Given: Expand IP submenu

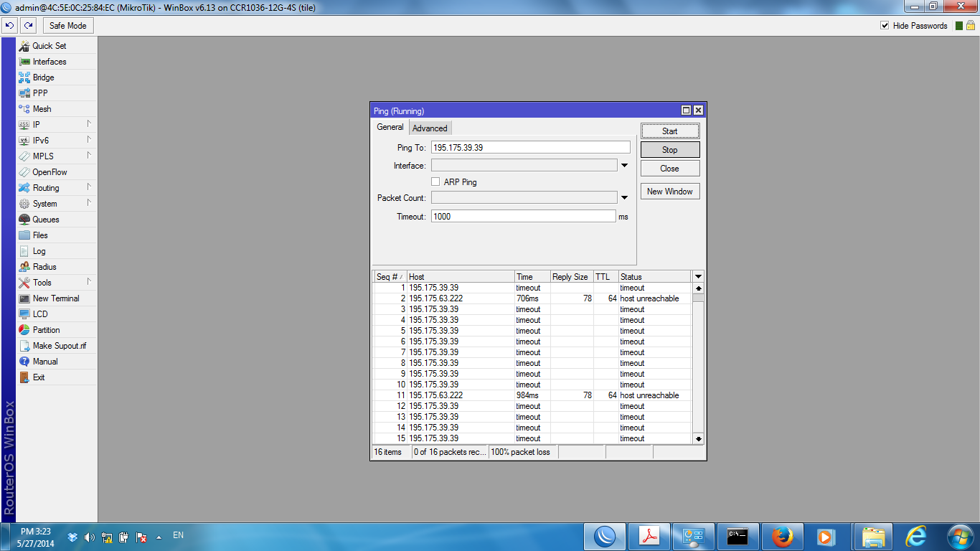Looking at the screenshot, I should click(88, 124).
